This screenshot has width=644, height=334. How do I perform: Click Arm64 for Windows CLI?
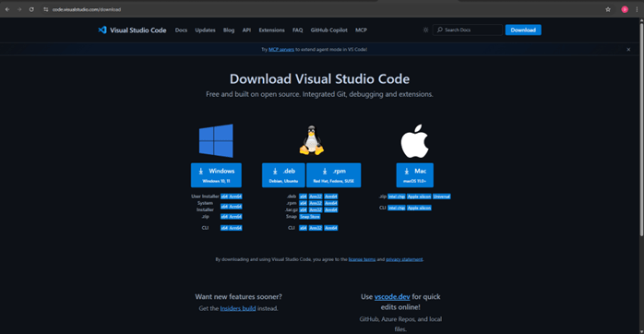235,228
